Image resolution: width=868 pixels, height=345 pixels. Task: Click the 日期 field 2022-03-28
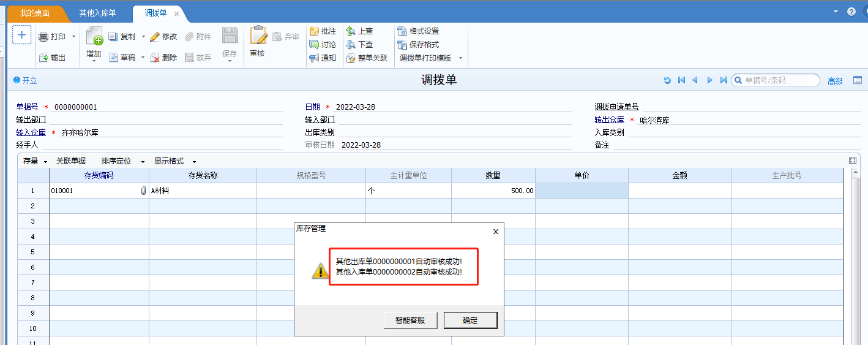(453, 107)
